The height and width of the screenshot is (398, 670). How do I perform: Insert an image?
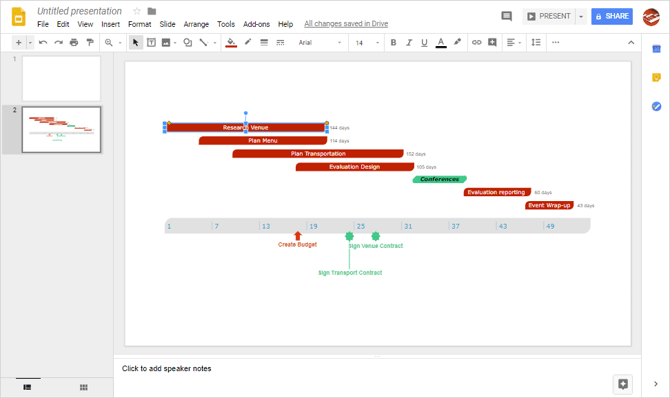[x=166, y=42]
